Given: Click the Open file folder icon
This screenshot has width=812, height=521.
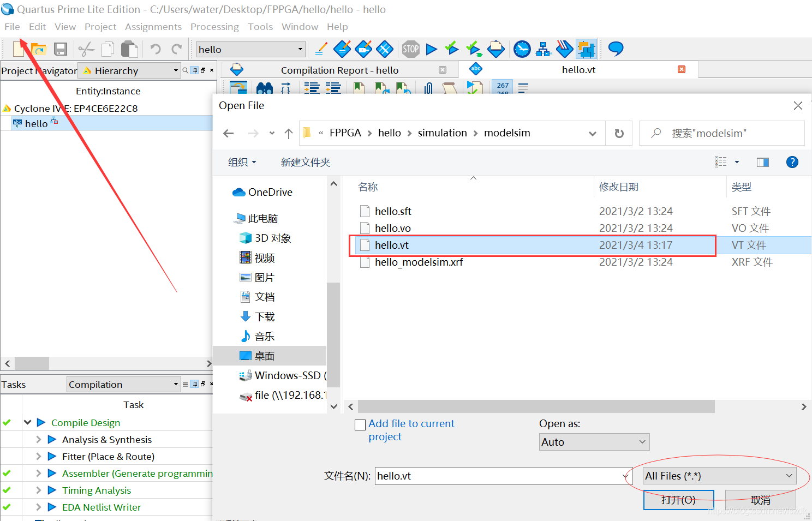Looking at the screenshot, I should (39, 50).
